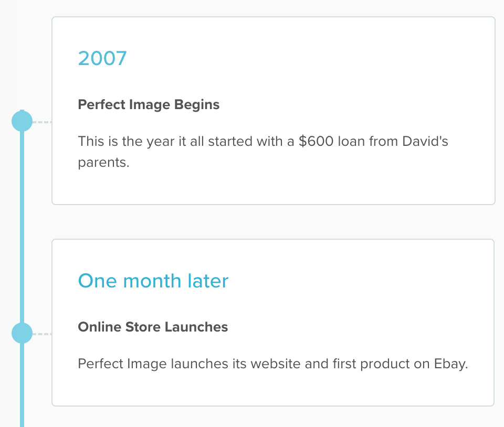Viewport: 504px width, 427px height.
Task: Click the 2007 timeline dot marker
Action: coord(22,122)
